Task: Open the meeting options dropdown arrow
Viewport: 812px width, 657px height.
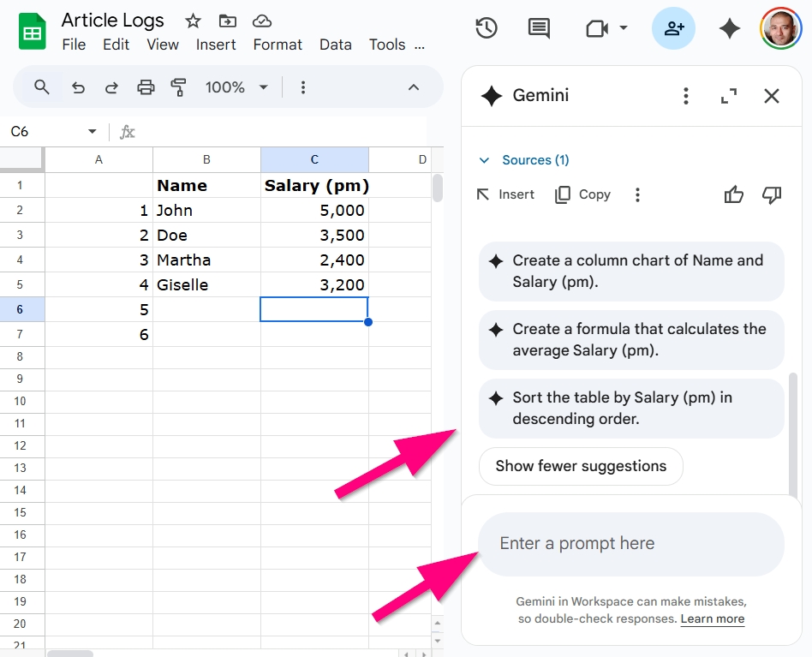Action: click(x=624, y=28)
